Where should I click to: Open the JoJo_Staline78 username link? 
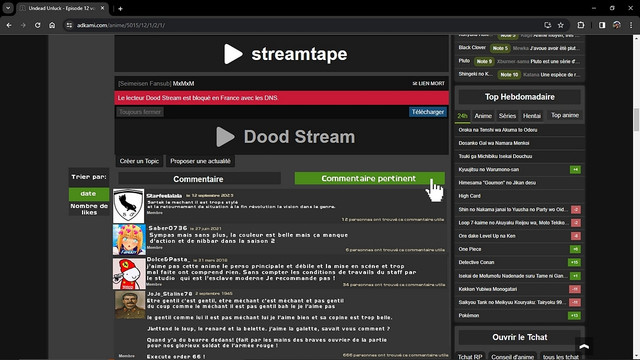click(169, 293)
